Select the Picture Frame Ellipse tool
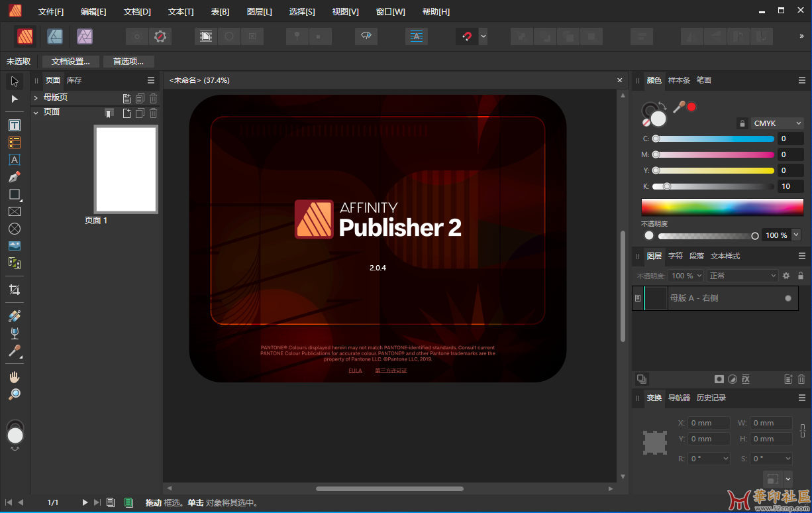This screenshot has width=812, height=513. 15,229
